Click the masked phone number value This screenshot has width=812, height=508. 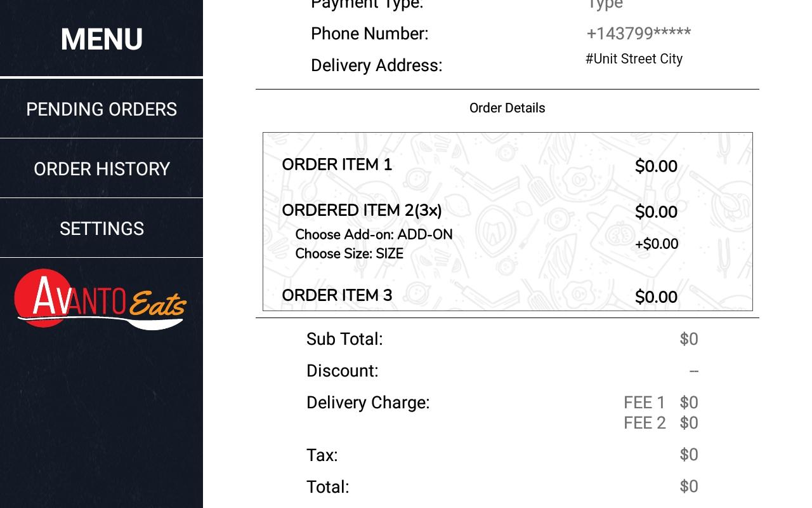(638, 33)
